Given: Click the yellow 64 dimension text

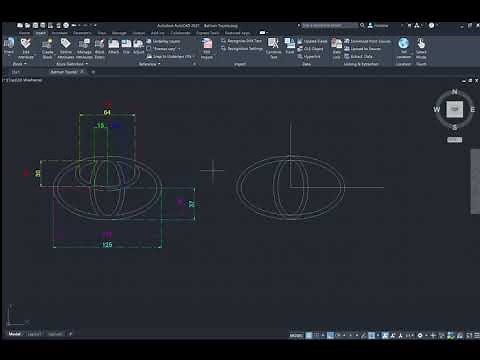Looking at the screenshot, I should (x=107, y=113).
